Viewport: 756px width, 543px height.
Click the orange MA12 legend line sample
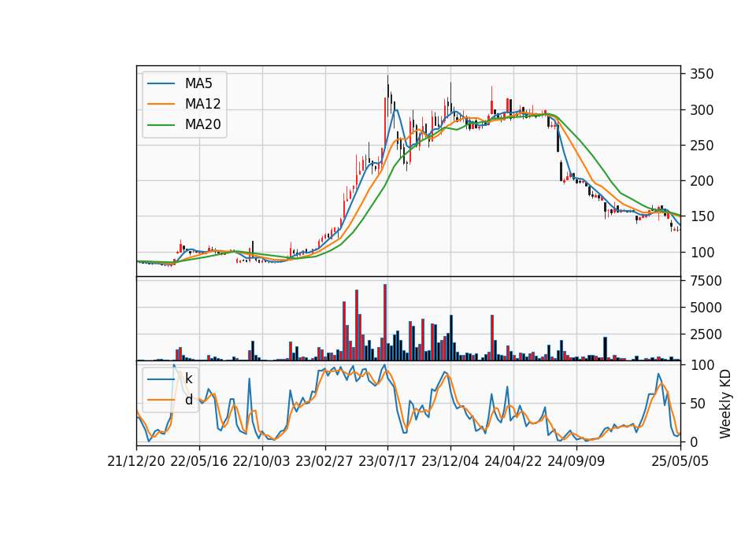(x=161, y=104)
